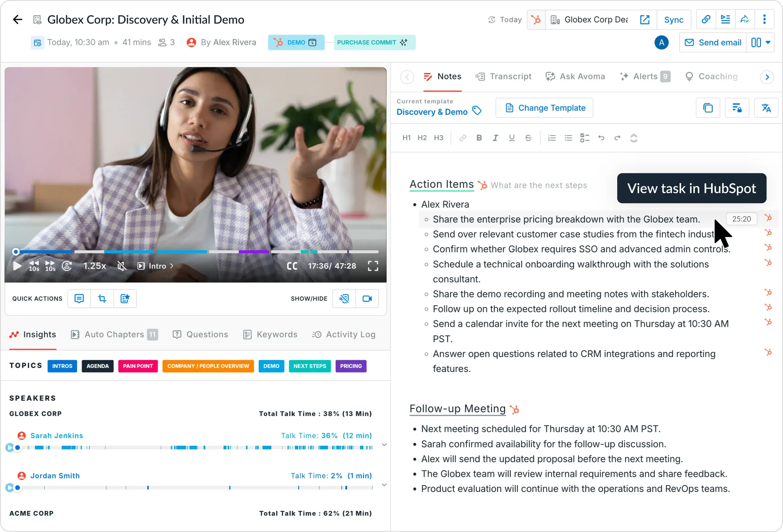783x532 pixels.
Task: Click the Send email button
Action: point(713,43)
